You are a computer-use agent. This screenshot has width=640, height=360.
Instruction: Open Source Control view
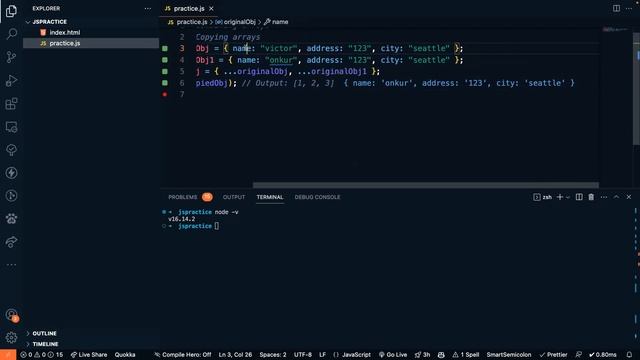(x=11, y=57)
